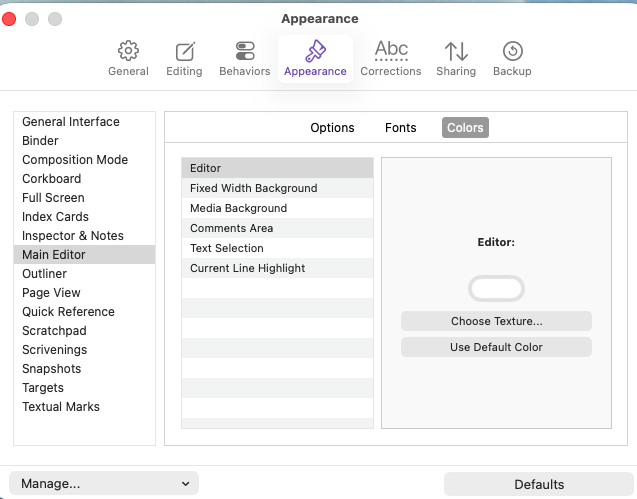
Task: Select Quick Reference in sidebar
Action: point(84,312)
